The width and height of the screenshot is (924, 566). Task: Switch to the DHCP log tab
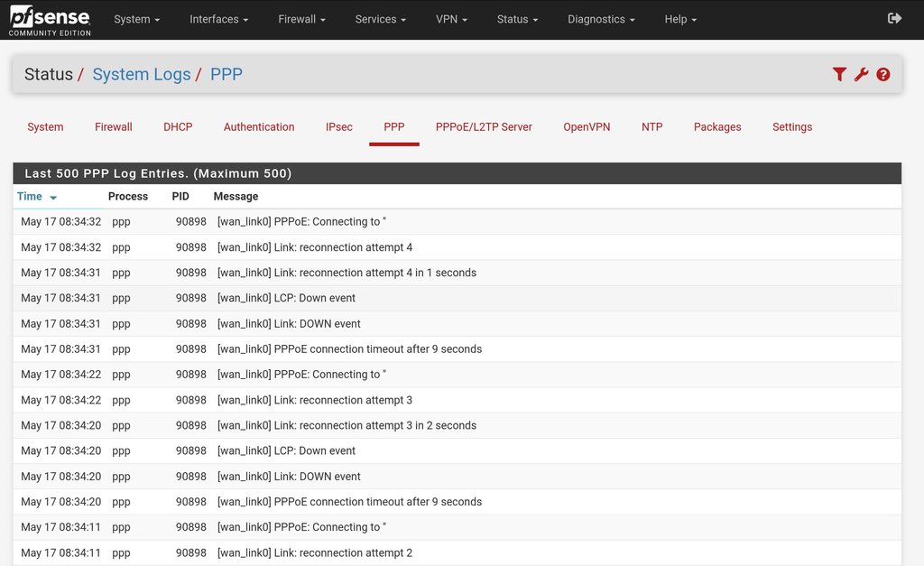pyautogui.click(x=178, y=127)
